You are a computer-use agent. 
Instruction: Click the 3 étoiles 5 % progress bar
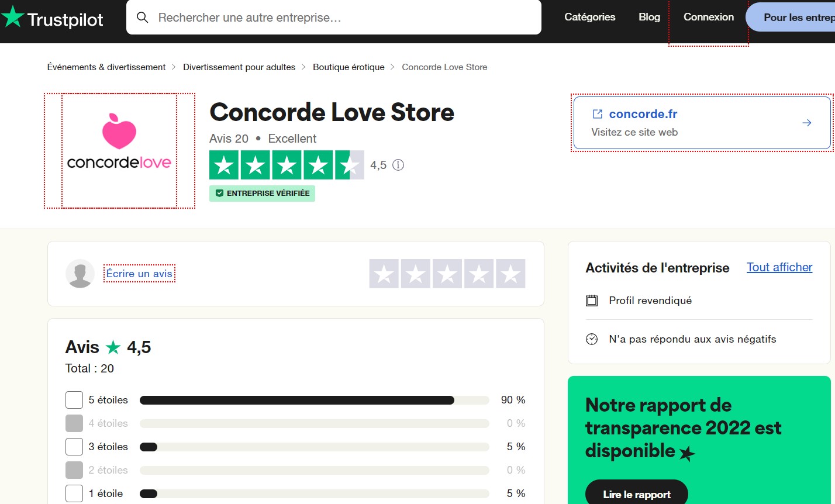(314, 447)
